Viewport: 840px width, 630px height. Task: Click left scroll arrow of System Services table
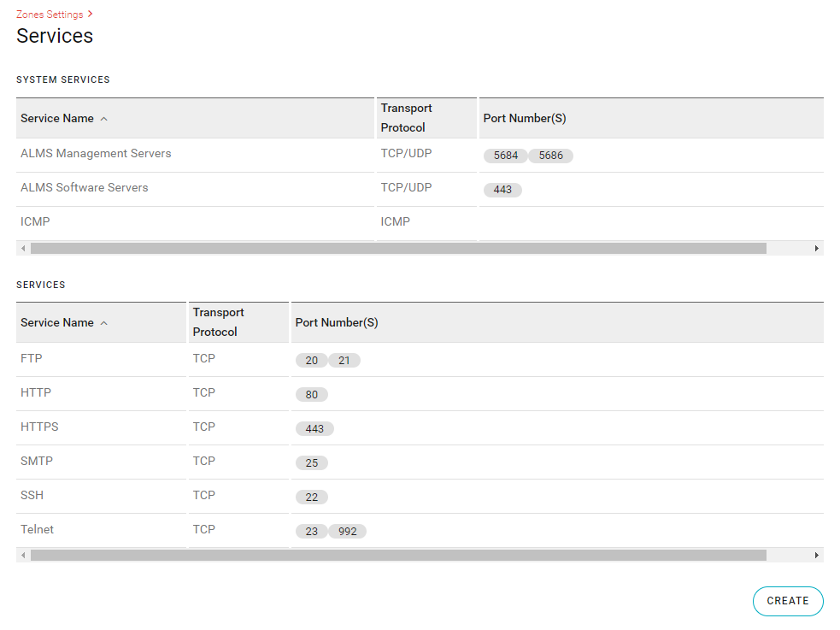23,248
